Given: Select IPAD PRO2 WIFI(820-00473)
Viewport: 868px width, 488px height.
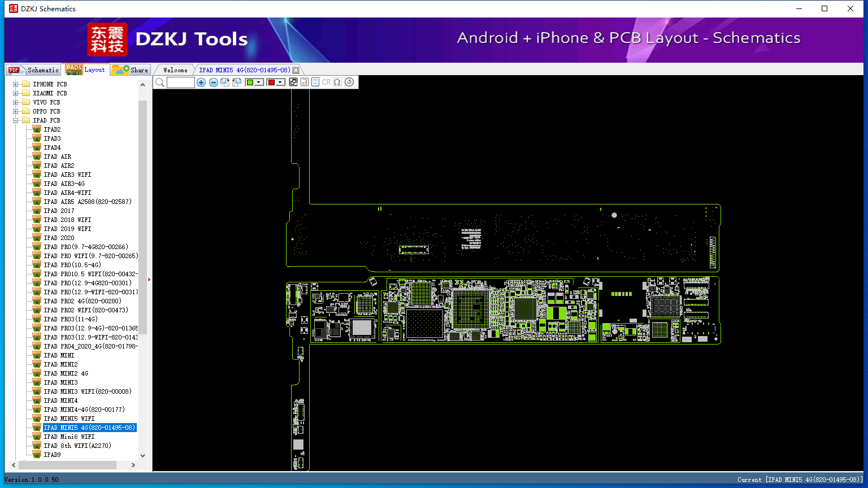Looking at the screenshot, I should (86, 310).
